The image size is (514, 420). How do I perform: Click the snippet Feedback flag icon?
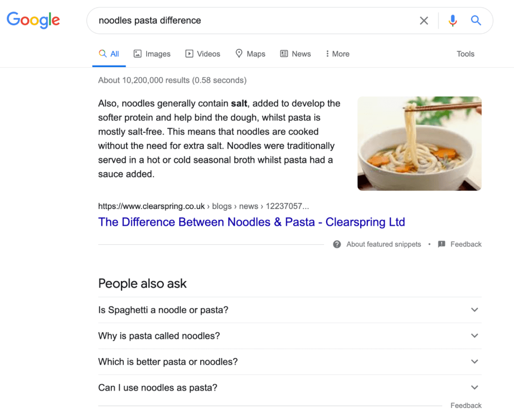point(442,244)
